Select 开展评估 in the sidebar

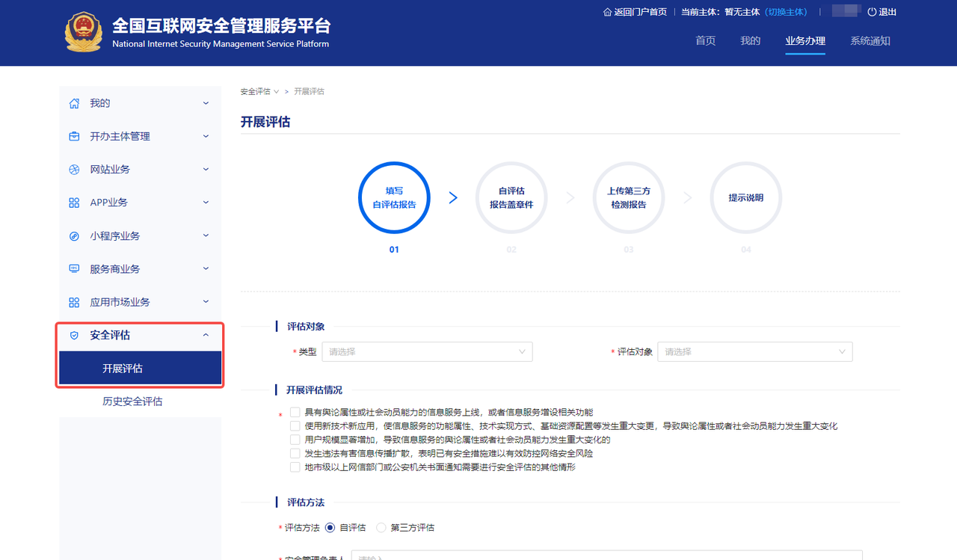[141, 369]
